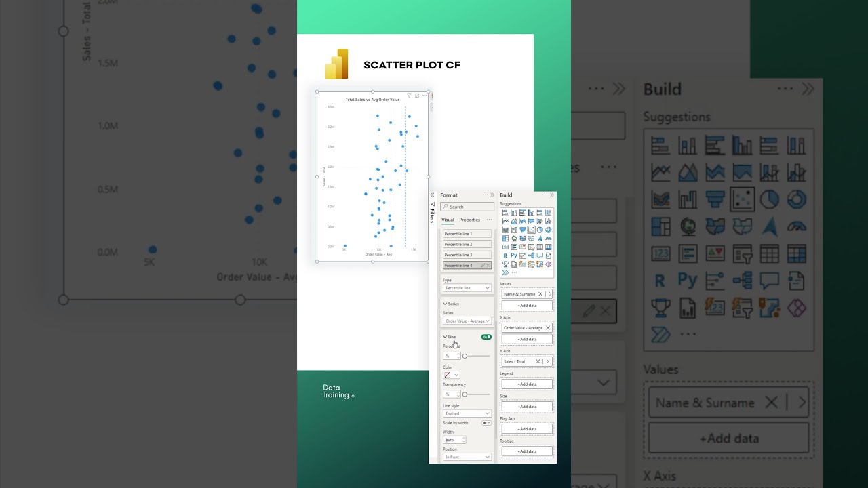868x488 pixels.
Task: Click Add data under Size
Action: click(x=527, y=407)
